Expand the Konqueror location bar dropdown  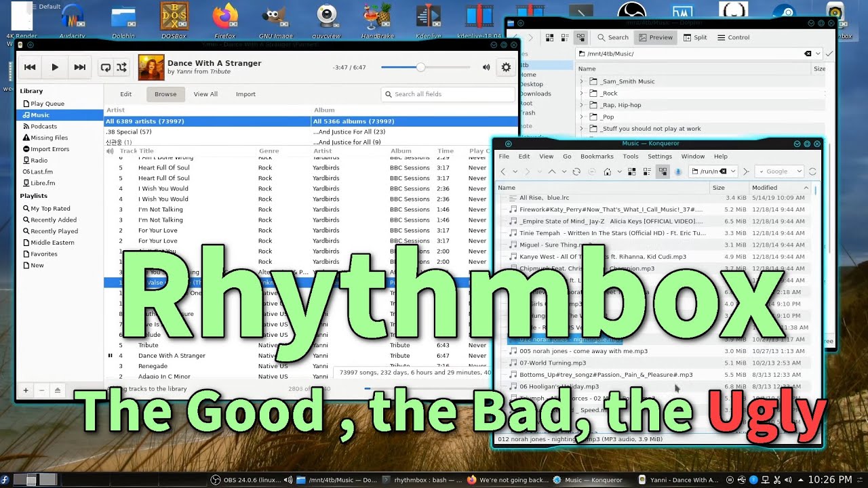733,172
